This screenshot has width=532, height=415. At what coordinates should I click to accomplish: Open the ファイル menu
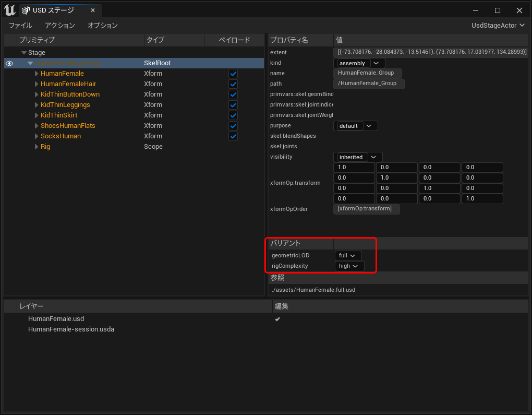tap(20, 25)
